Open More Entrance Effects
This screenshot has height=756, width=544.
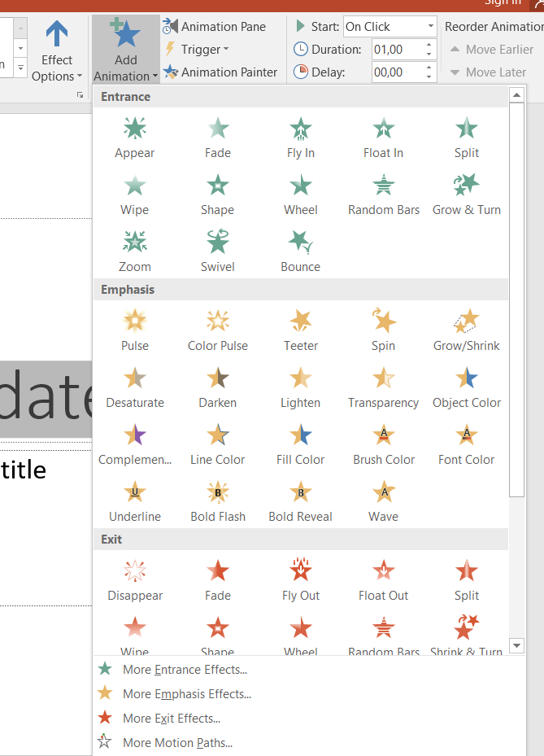[185, 670]
